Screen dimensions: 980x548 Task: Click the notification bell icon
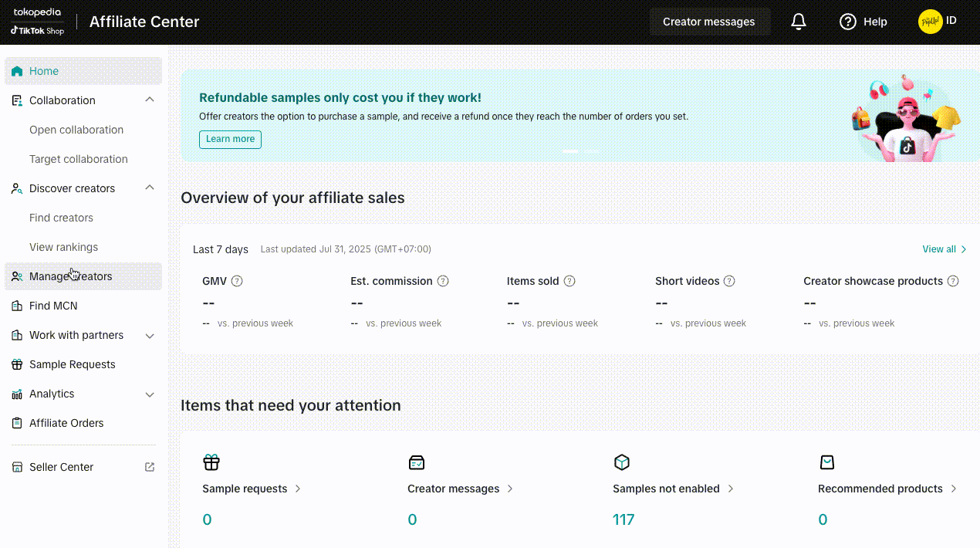pos(799,22)
